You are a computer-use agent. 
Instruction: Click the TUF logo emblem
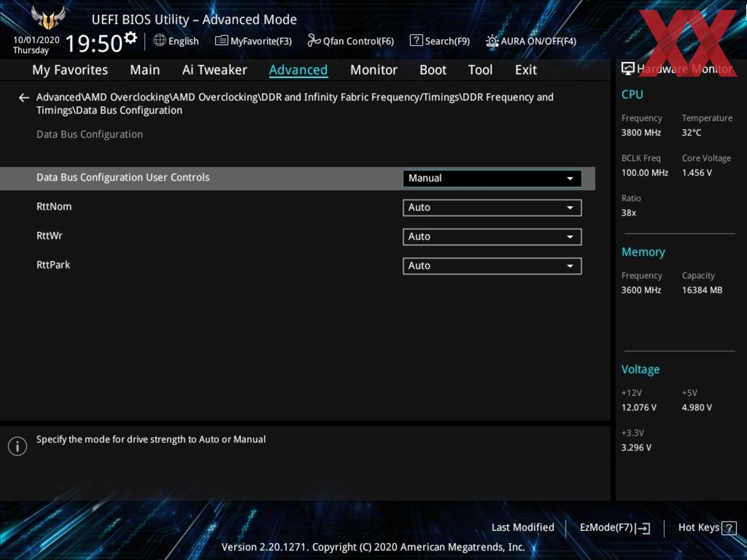(x=48, y=18)
